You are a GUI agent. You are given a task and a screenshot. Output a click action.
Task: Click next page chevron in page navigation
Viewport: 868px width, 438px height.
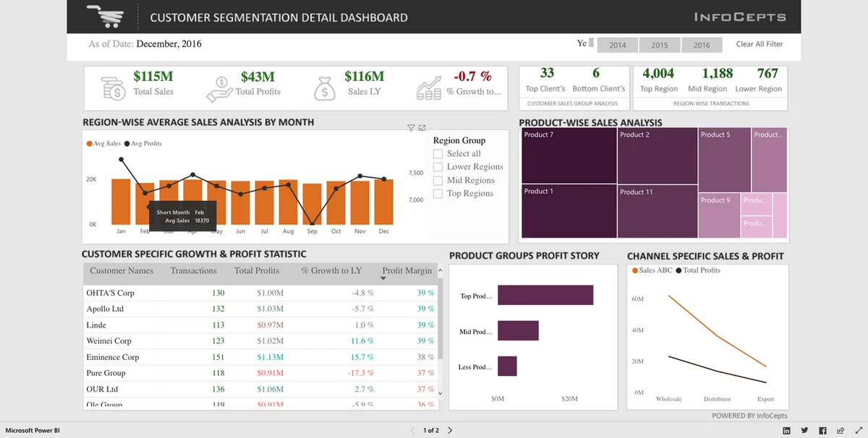[x=449, y=429]
